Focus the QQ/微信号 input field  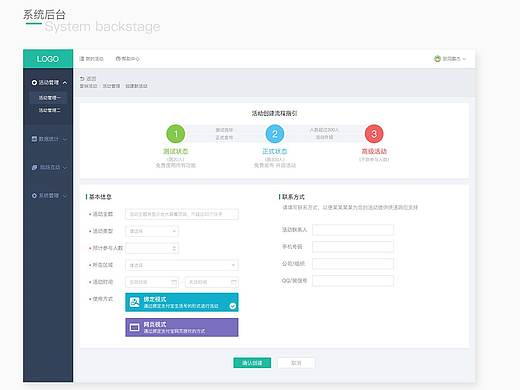[353, 281]
